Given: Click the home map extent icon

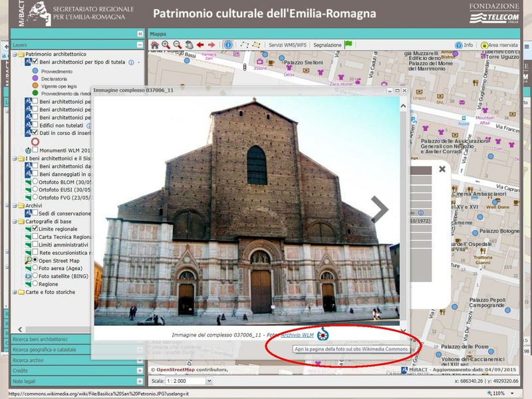Looking at the screenshot, I should 155,45.
